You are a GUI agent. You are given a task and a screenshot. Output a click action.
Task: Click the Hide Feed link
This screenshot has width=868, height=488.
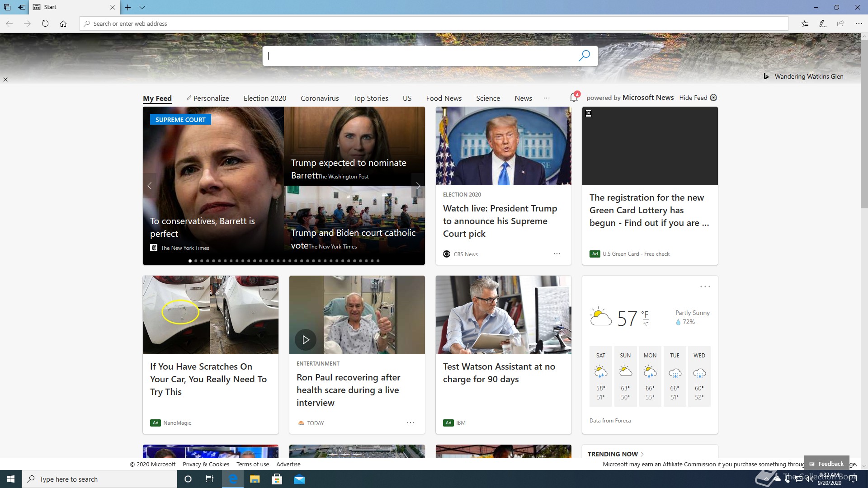click(x=693, y=98)
